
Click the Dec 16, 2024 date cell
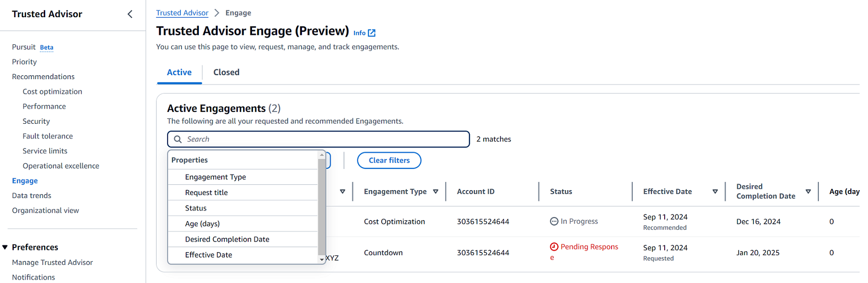coord(758,222)
